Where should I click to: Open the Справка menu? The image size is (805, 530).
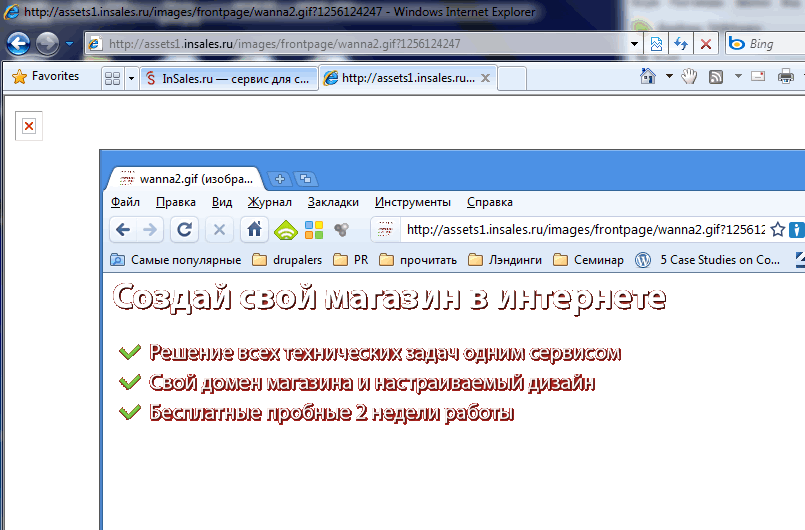(x=490, y=202)
